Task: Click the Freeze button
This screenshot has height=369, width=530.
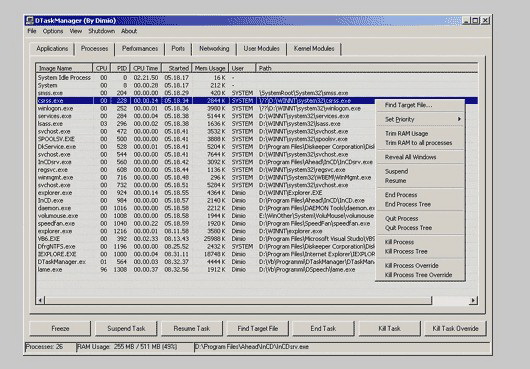Action: click(60, 328)
